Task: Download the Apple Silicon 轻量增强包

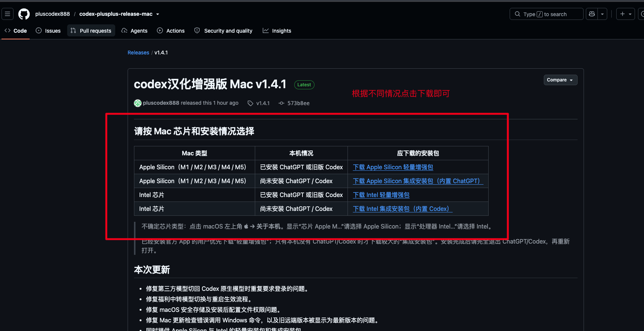Action: pos(393,167)
